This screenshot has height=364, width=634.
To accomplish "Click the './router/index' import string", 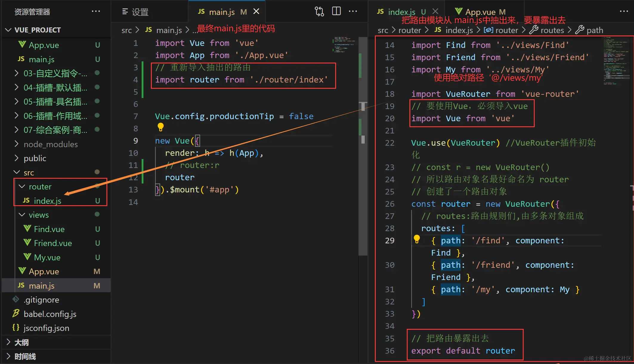I will [289, 80].
